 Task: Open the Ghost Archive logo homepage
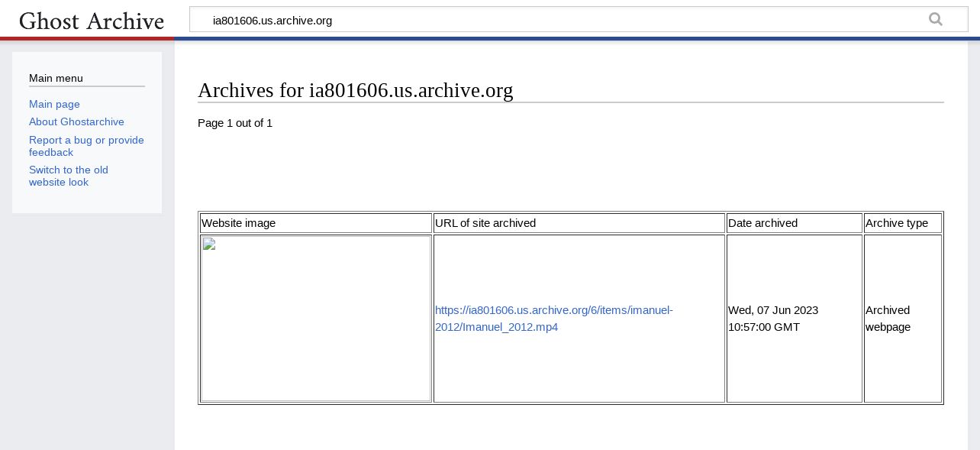click(92, 21)
